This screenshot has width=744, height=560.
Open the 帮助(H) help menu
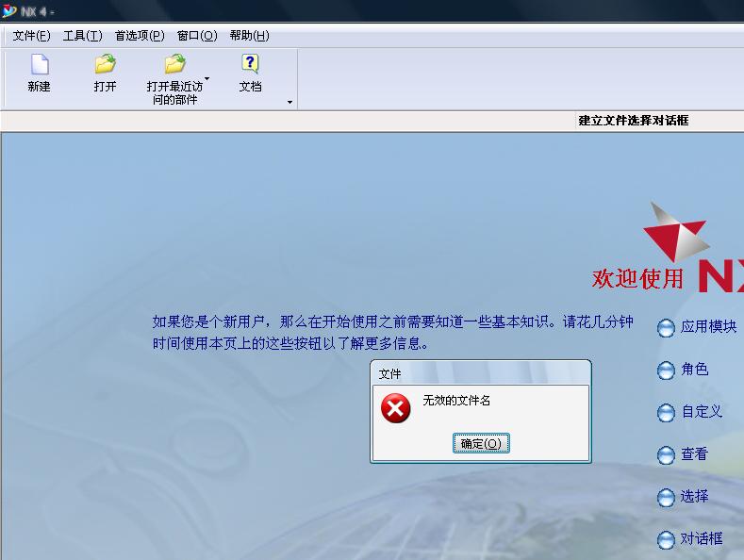click(x=249, y=36)
